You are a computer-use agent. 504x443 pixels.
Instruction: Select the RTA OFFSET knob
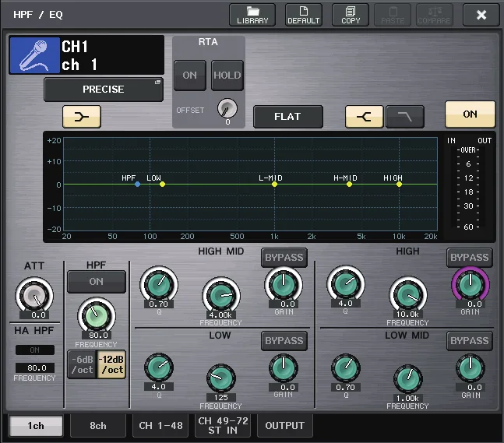coord(227,108)
